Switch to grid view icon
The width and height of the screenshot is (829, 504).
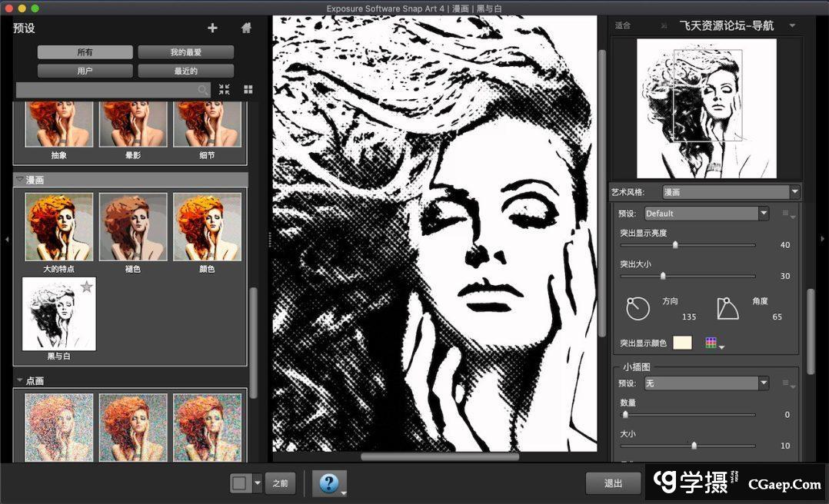[x=248, y=89]
